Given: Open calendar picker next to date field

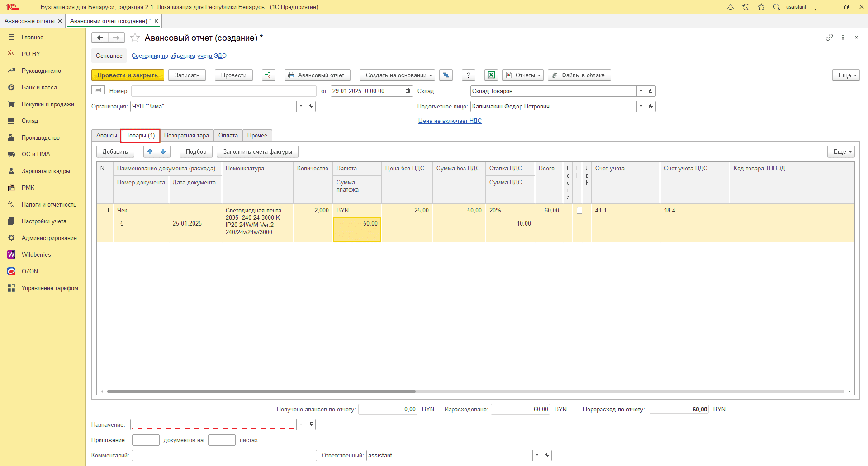Looking at the screenshot, I should pyautogui.click(x=408, y=91).
